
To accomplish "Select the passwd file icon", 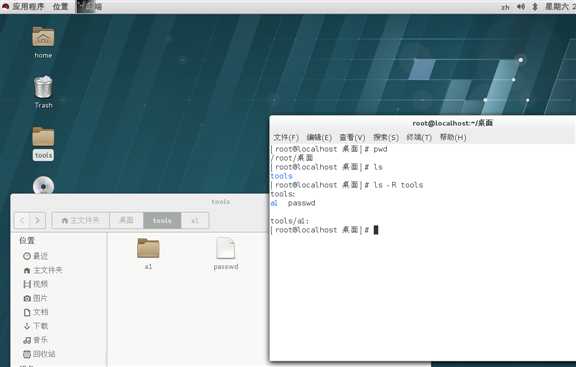I will tap(226, 254).
